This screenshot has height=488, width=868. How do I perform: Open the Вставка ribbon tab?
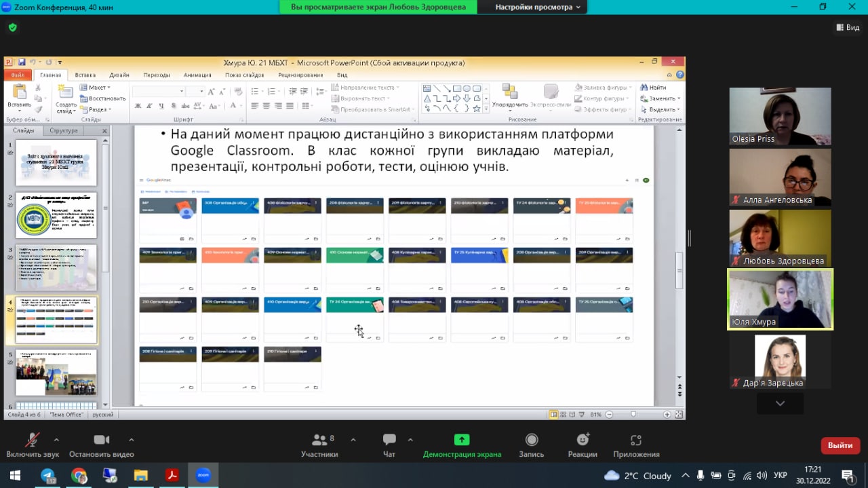pyautogui.click(x=85, y=75)
